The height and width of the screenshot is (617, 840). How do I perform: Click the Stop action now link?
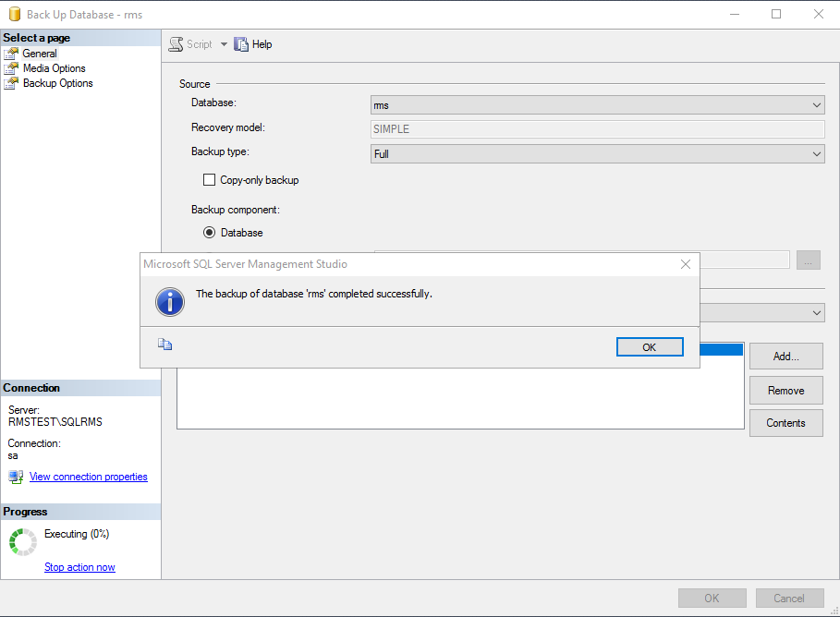pyautogui.click(x=79, y=567)
